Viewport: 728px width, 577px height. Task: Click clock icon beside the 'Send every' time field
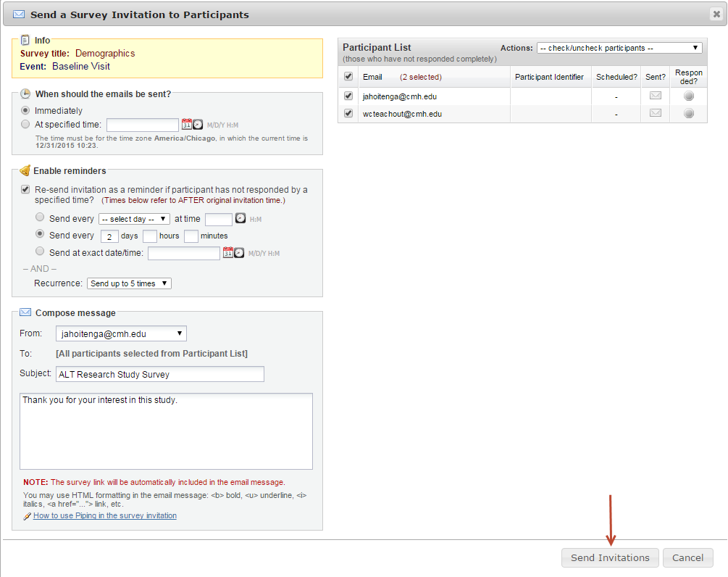click(x=240, y=218)
